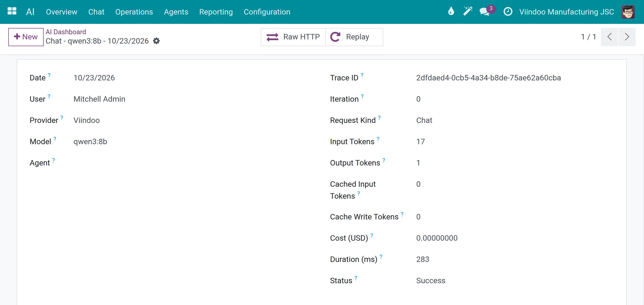Open the Configuration menu

click(x=267, y=12)
